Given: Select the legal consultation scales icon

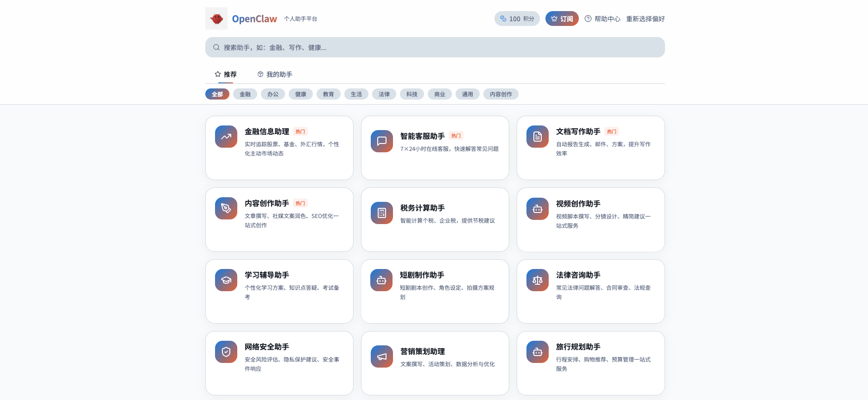Looking at the screenshot, I should [538, 280].
